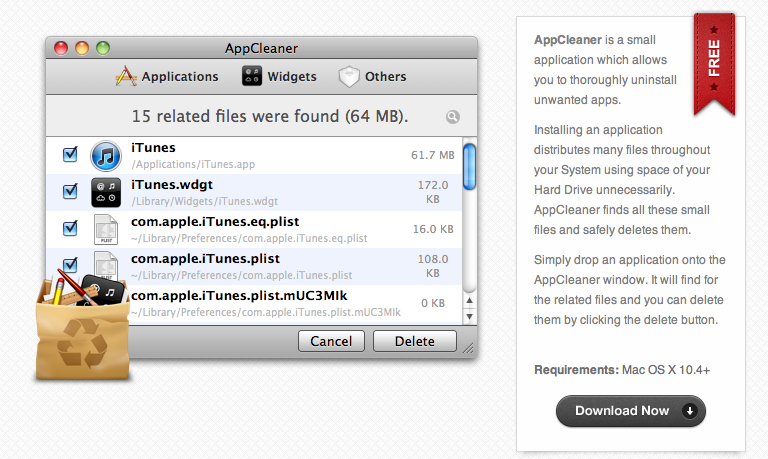Click the download arrow icon in the button

[690, 411]
